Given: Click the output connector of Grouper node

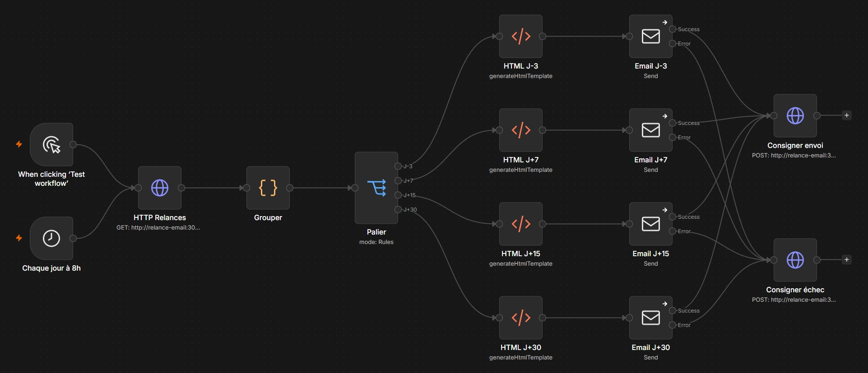Looking at the screenshot, I should (x=290, y=188).
